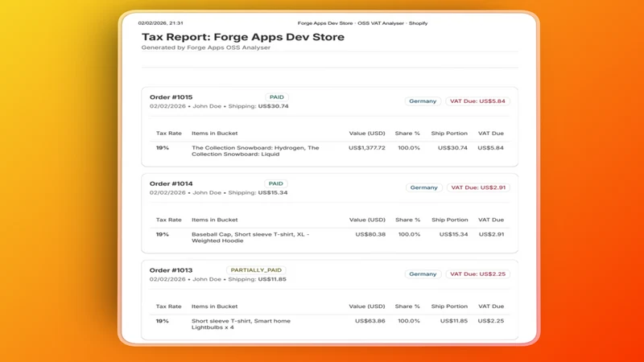Click the Order #1013 heading

point(171,270)
